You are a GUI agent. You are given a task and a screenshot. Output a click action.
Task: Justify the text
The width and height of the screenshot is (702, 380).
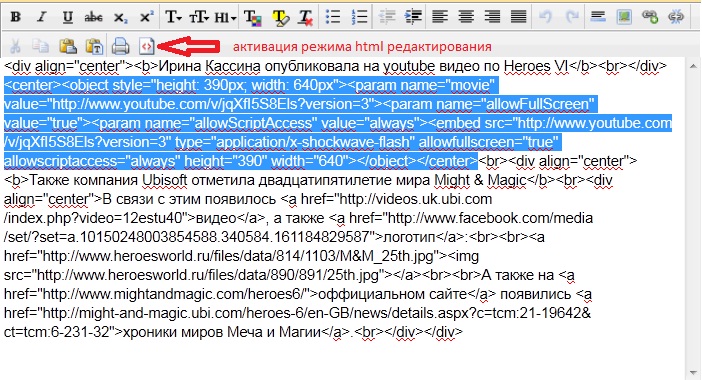click(x=518, y=17)
